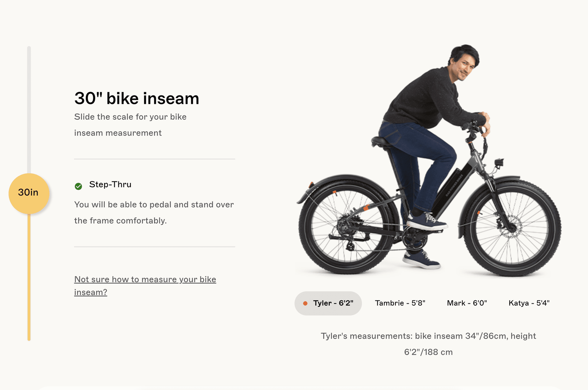Click the orange dot on Tyler's tab
This screenshot has height=390, width=588.
(305, 303)
